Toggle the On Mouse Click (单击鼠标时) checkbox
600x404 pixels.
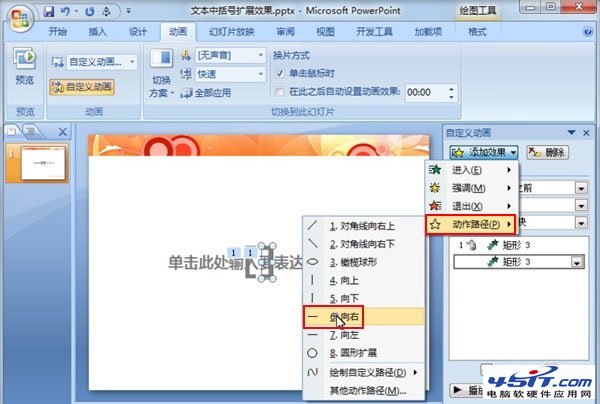(281, 73)
